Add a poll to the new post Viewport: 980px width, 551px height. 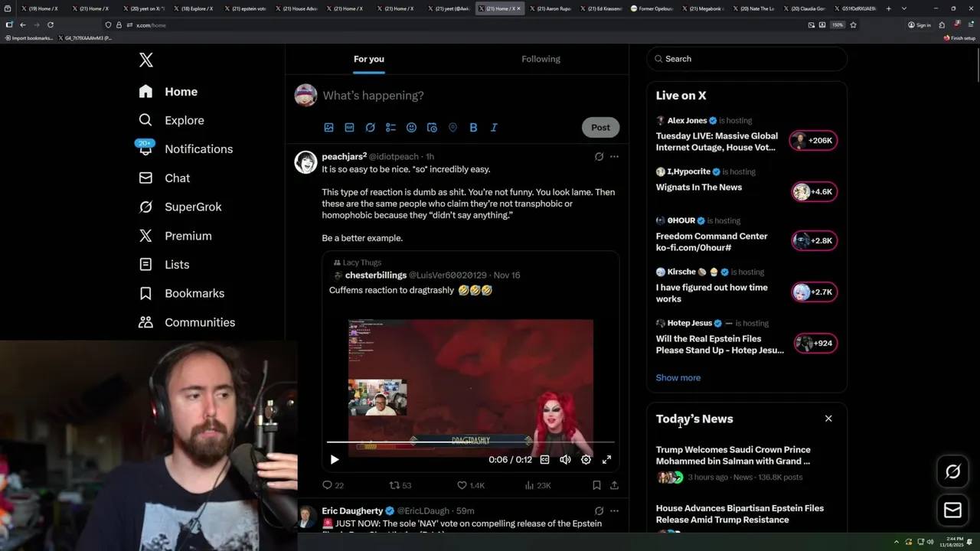click(390, 128)
